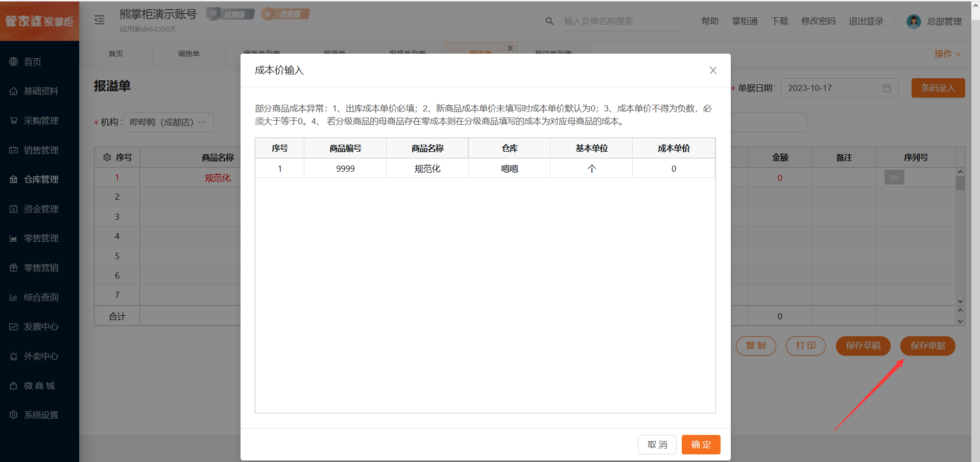Click 总部管理 user name

point(944,21)
